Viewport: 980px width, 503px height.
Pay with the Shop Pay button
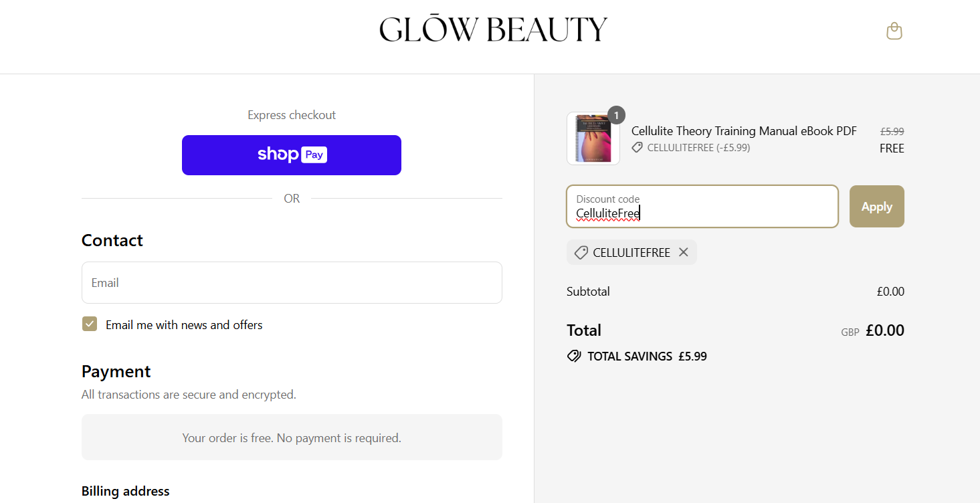[292, 155]
